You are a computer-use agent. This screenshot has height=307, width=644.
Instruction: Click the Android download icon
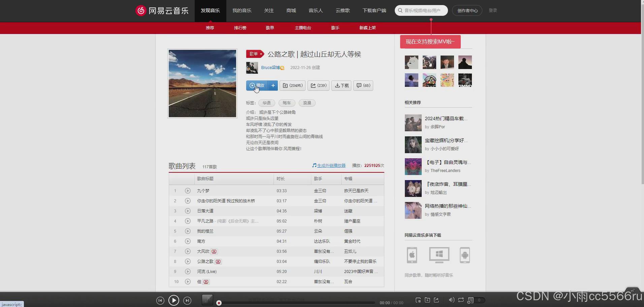click(465, 255)
